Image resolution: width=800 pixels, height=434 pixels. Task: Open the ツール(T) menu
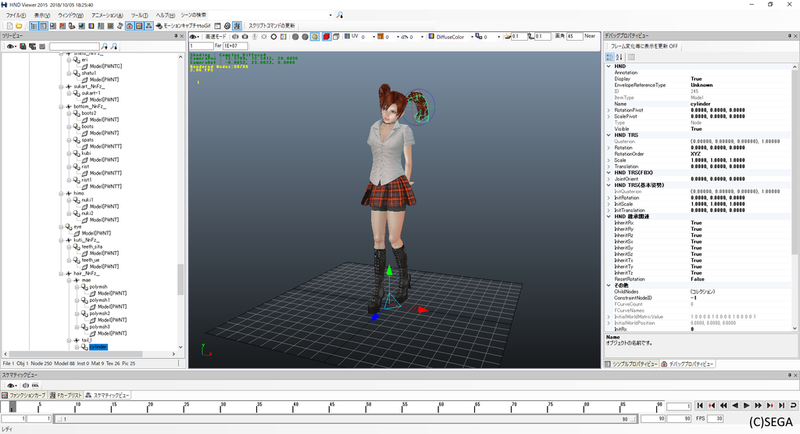139,15
